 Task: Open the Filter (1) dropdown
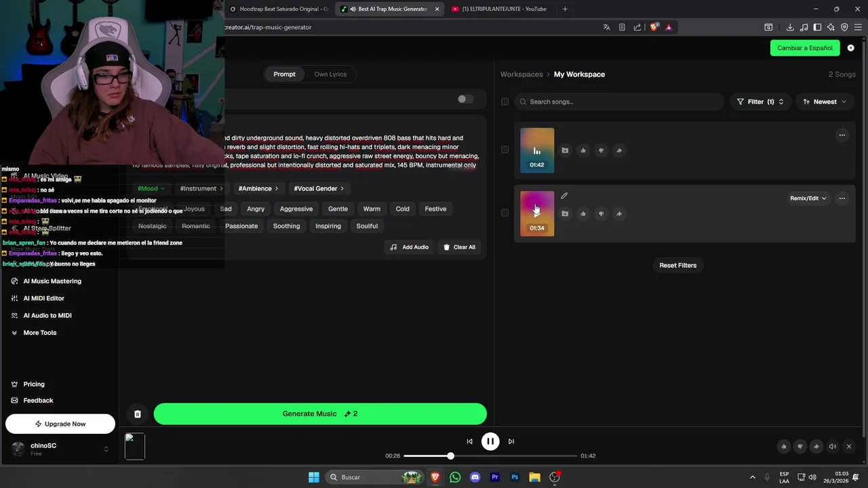(x=760, y=102)
